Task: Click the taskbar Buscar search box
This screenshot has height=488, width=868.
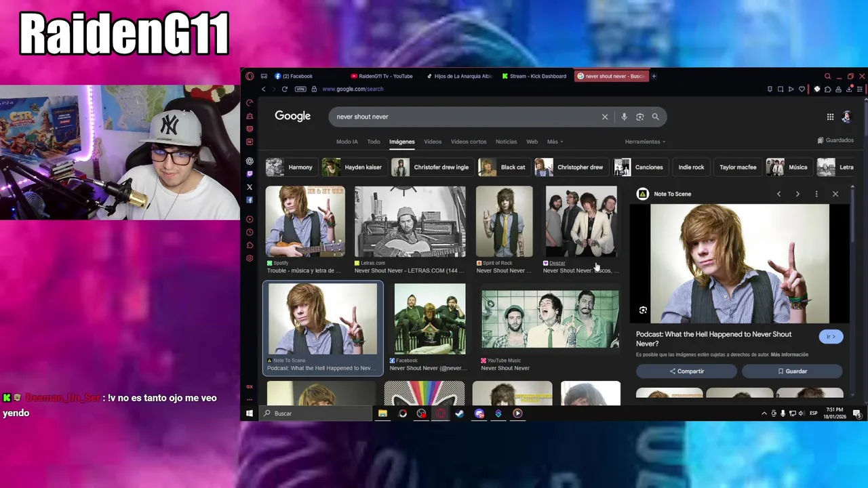Action: point(315,413)
